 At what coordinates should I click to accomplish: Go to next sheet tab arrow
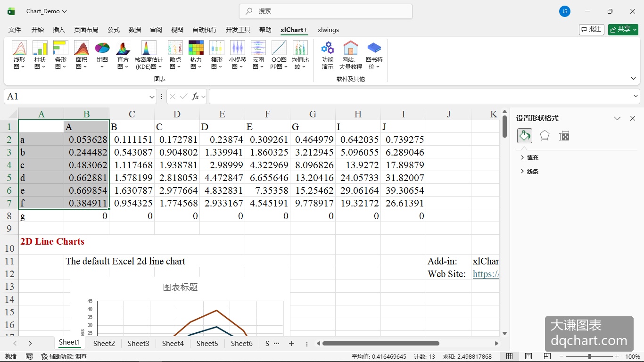click(30, 344)
